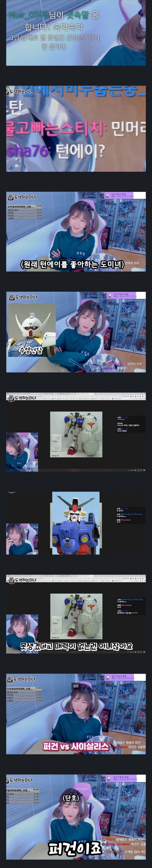The width and height of the screenshot is (152, 868).
Task: Open the uncaptioned Gundam with shield browser image
Action: (76, 434)
